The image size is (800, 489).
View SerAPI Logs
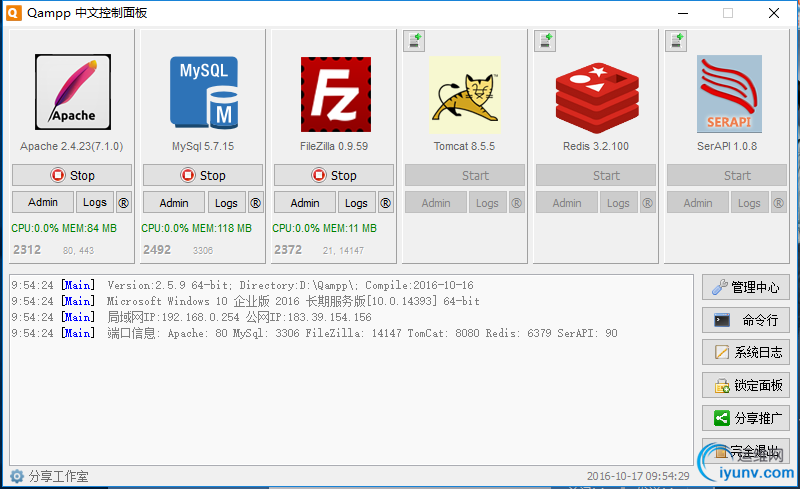click(x=749, y=203)
